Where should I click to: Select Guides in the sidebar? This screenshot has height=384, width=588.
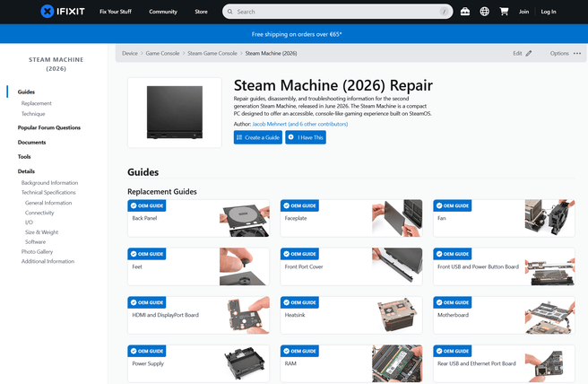(26, 92)
